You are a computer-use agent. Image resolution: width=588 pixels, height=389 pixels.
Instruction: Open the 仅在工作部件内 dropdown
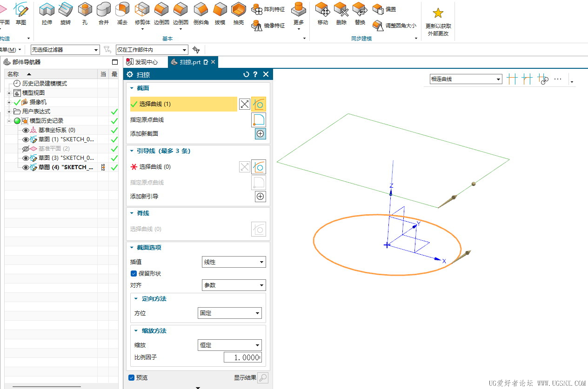tap(152, 50)
